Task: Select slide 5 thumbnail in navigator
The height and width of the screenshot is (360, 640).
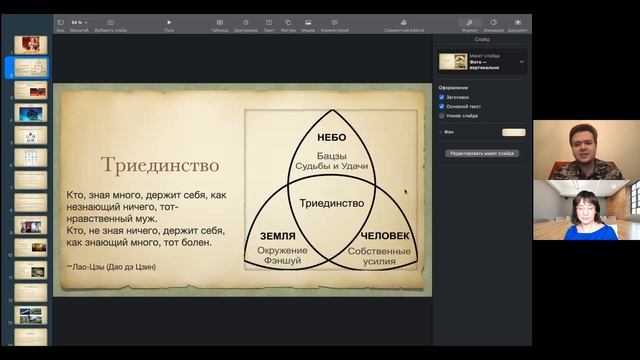Action: tap(31, 135)
